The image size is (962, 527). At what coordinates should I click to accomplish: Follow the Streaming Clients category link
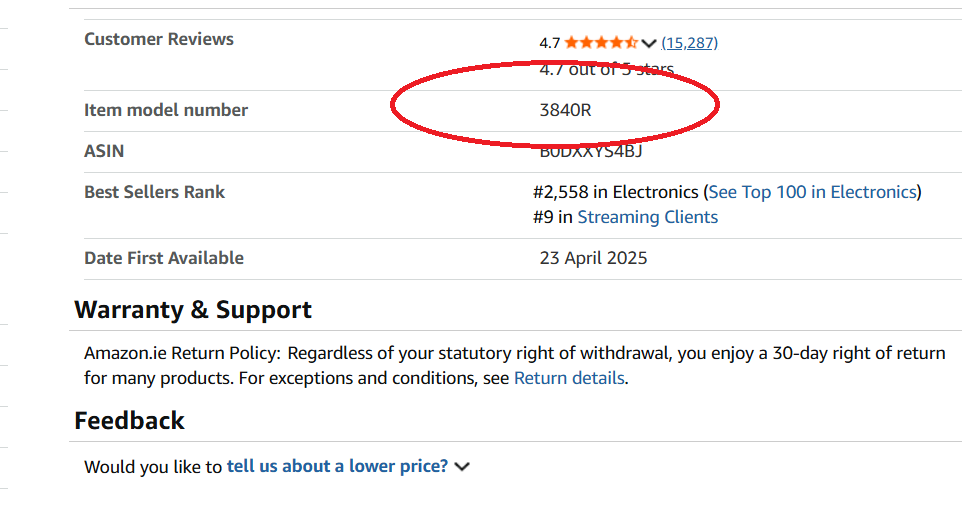[x=647, y=217]
